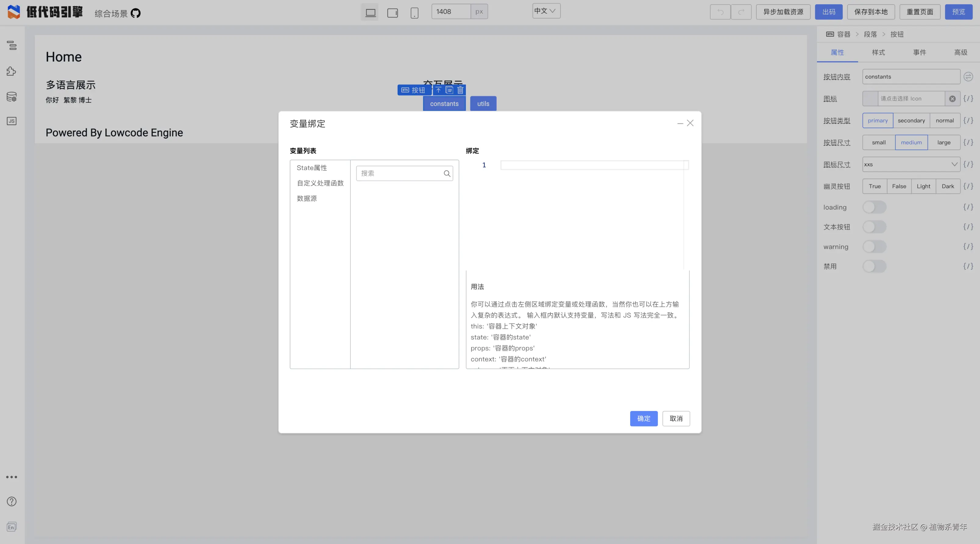Confirm variable binding with 确定 button
This screenshot has height=544, width=980.
(644, 419)
